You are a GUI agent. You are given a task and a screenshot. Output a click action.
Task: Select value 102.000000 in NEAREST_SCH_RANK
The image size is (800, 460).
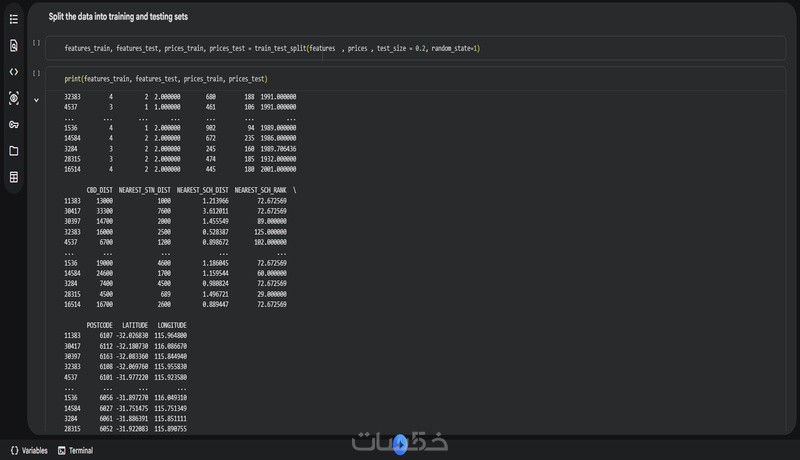(x=270, y=242)
